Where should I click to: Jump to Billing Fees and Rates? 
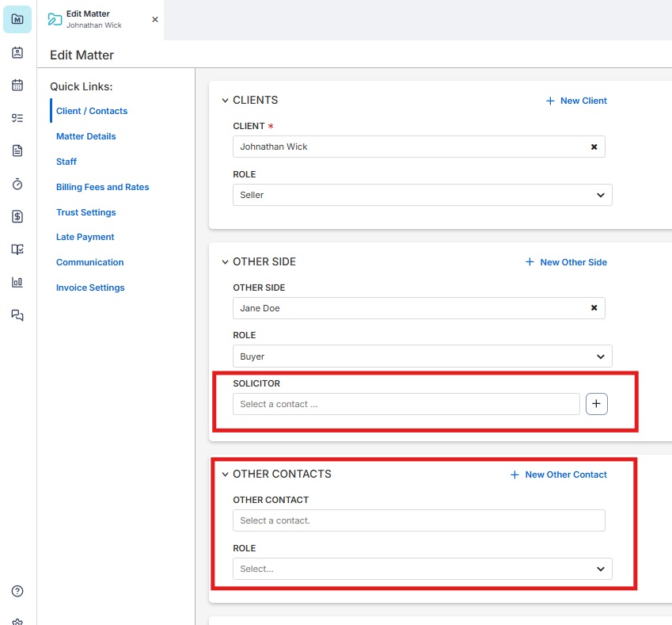pos(102,187)
